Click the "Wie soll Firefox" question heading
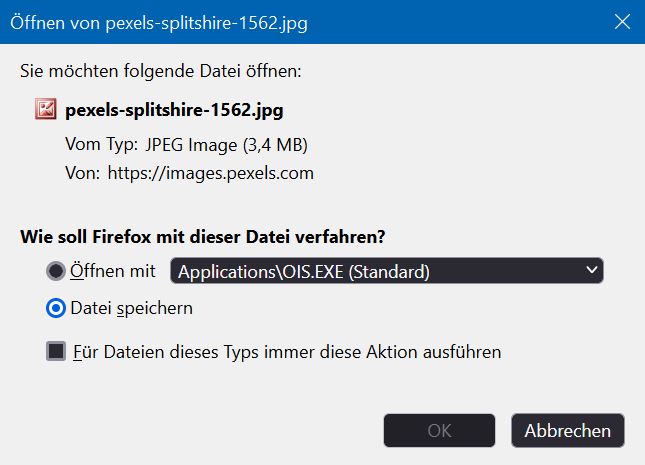The width and height of the screenshot is (645, 465). (203, 237)
